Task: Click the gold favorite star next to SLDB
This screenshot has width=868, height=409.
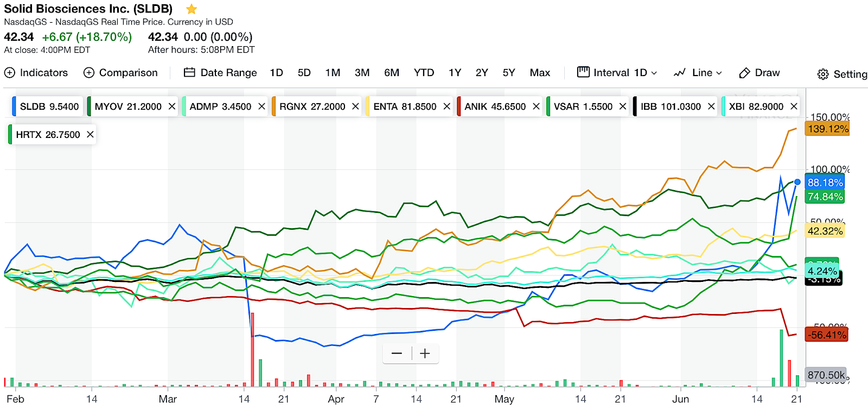Action: (192, 9)
